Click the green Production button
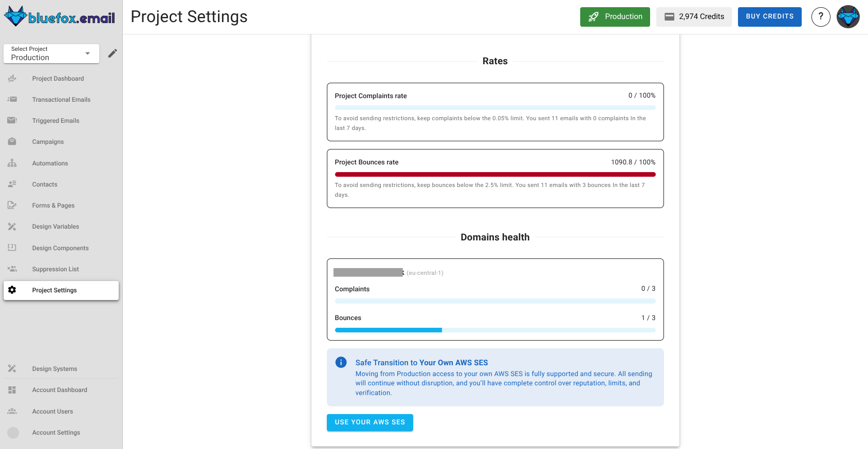 tap(615, 17)
